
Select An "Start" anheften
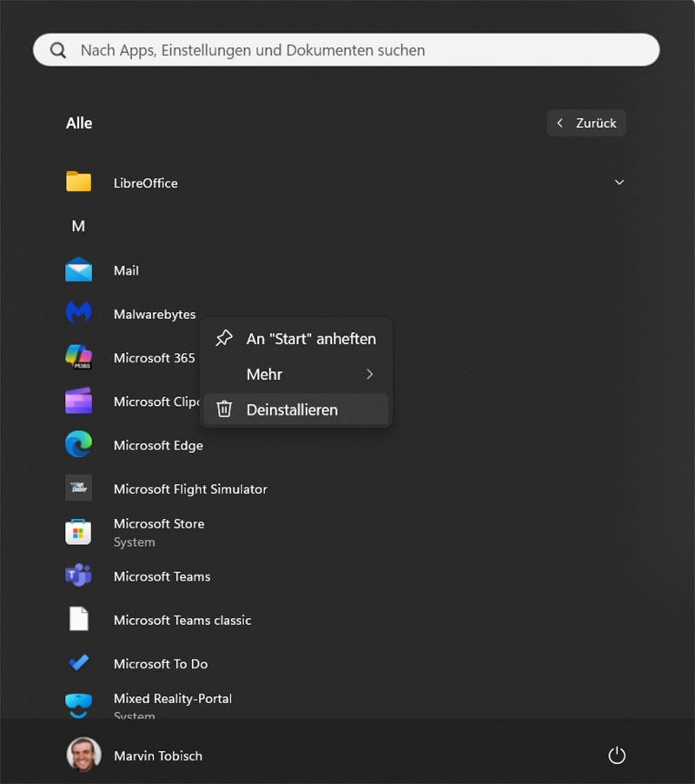tap(311, 339)
